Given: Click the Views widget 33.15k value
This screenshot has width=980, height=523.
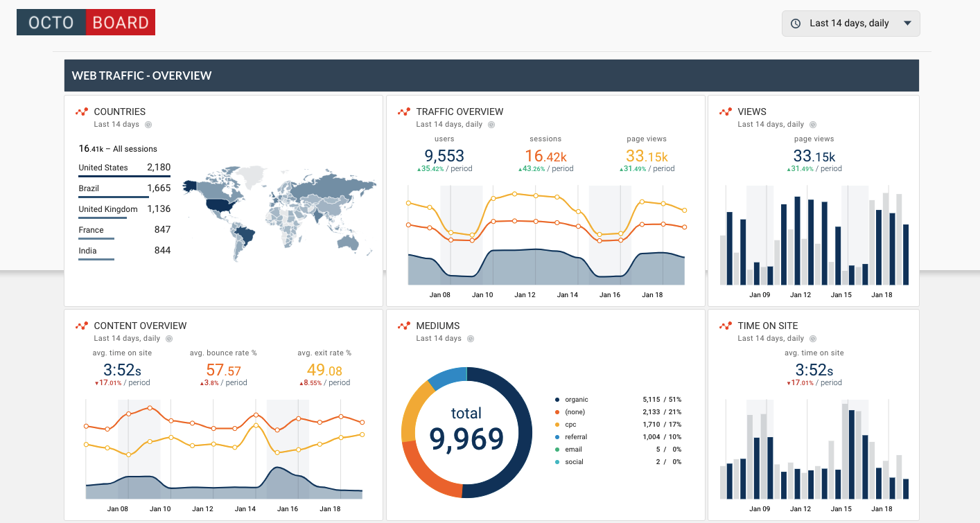Looking at the screenshot, I should tap(814, 156).
